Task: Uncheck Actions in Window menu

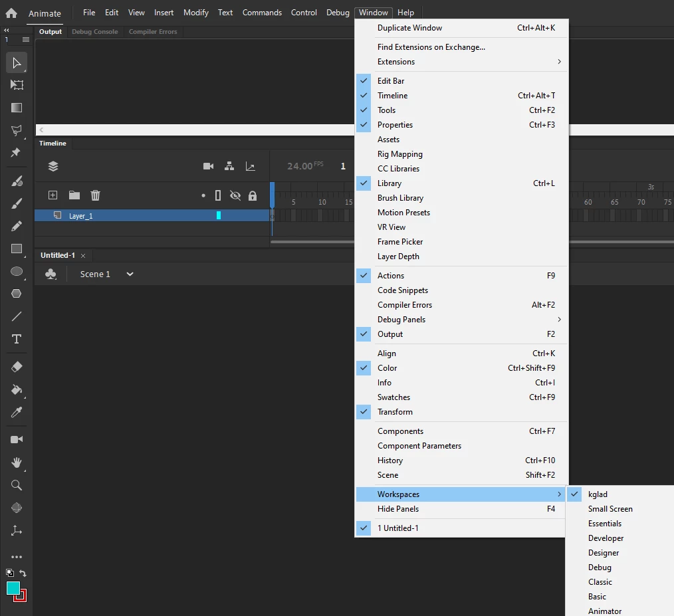Action: [462, 276]
